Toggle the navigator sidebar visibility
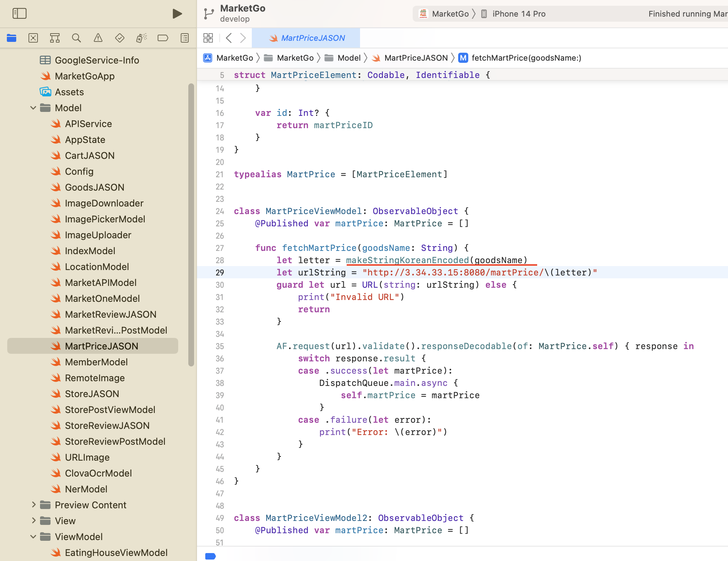Image resolution: width=728 pixels, height=561 pixels. tap(19, 14)
